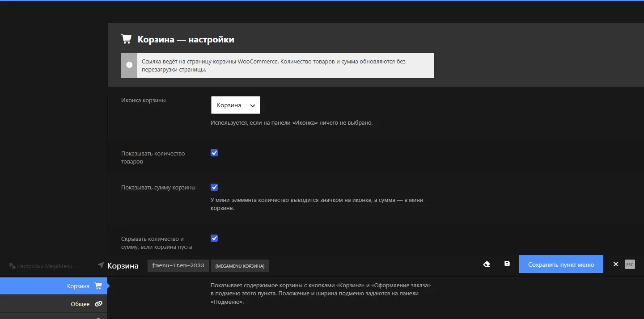Click the cart icon in the settings header

126,39
